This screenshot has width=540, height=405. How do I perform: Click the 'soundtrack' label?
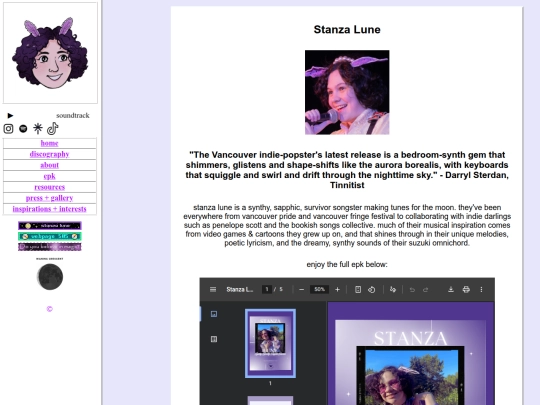pos(73,115)
